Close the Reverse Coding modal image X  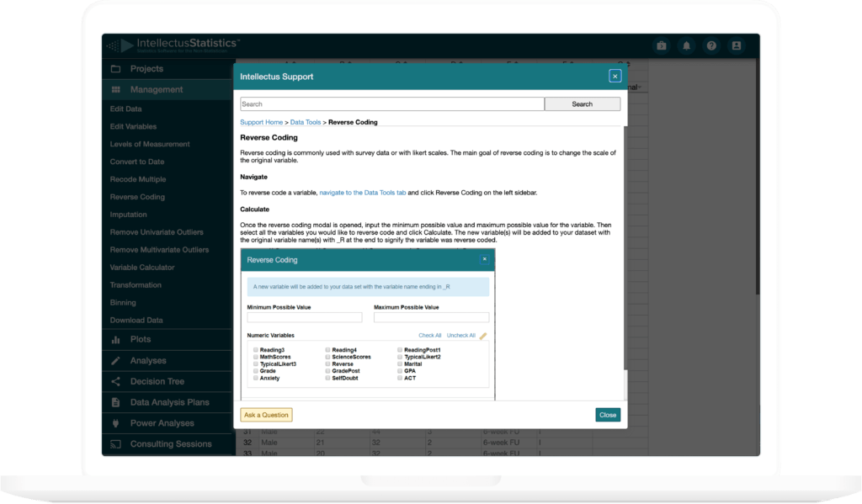pos(484,259)
